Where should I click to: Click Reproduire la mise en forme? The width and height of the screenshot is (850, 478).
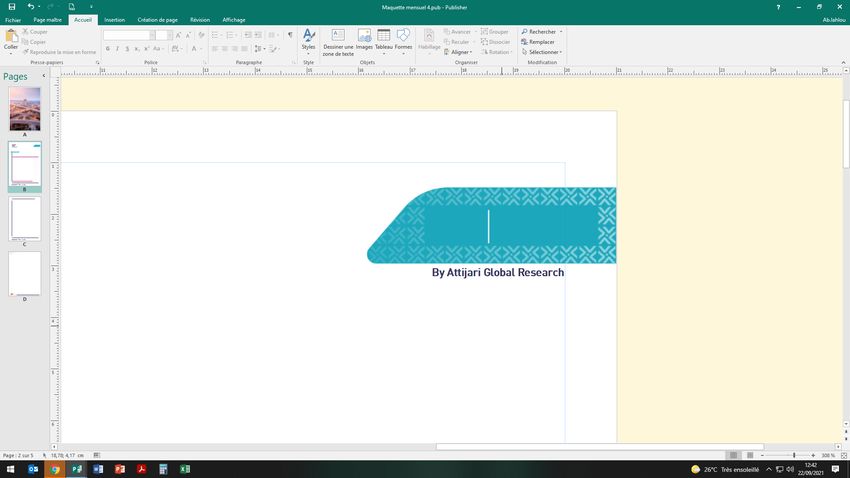point(60,52)
